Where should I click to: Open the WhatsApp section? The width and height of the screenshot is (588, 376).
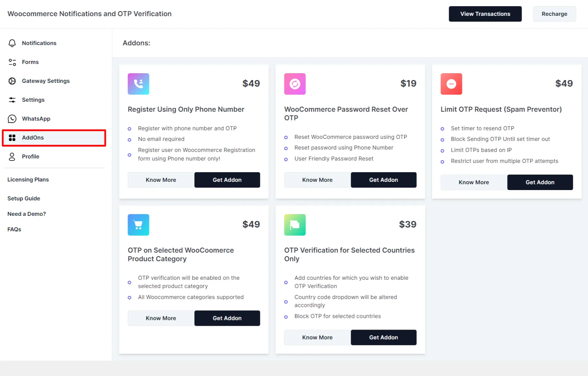point(54,119)
